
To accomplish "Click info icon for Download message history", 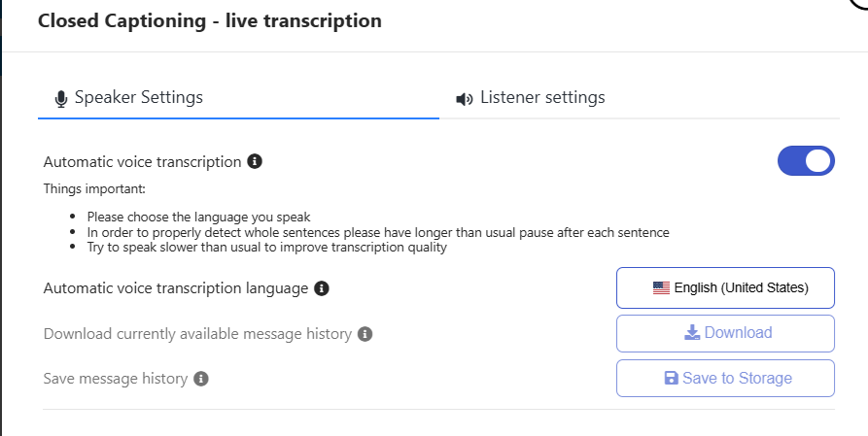I will (x=365, y=334).
